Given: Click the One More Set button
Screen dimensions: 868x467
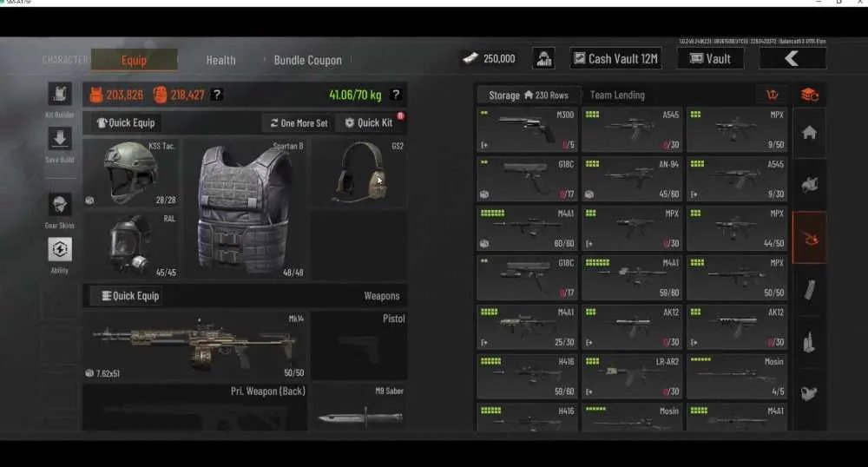Looking at the screenshot, I should [x=299, y=123].
